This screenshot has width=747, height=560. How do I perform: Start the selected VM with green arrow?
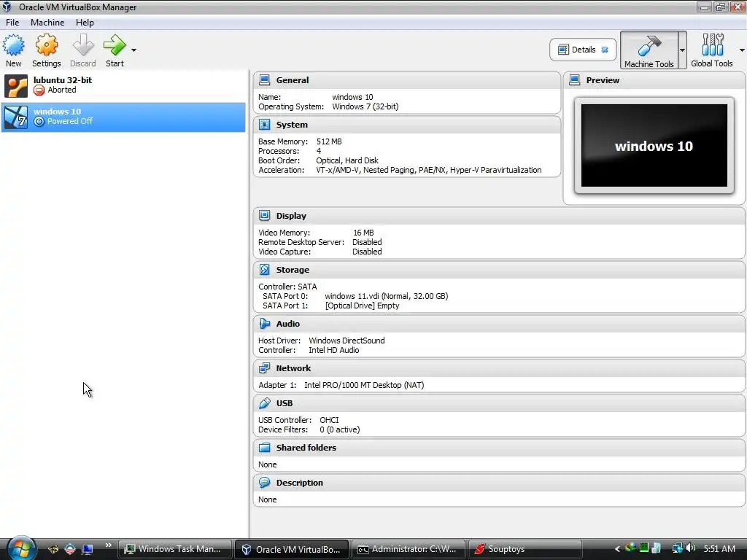[115, 45]
